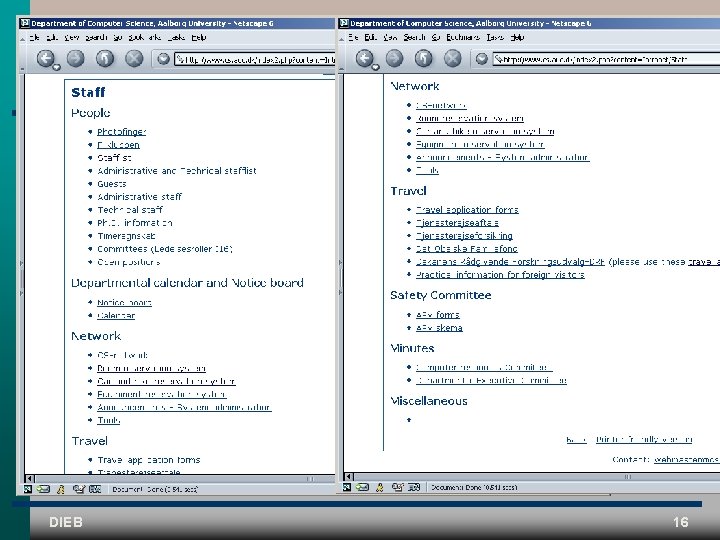Open the Back history dropdown arrow in the right window
Viewport: 720px width, 540px height.
tap(375, 68)
